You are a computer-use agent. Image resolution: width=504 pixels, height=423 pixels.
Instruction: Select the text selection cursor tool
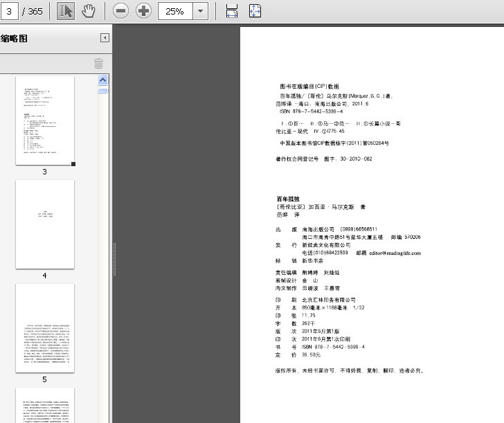coord(66,11)
